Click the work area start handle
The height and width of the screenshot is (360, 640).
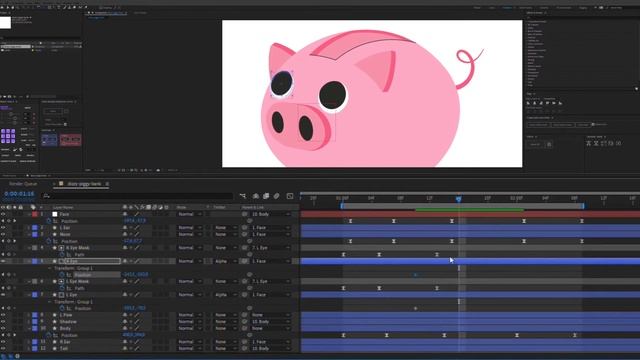(x=342, y=206)
